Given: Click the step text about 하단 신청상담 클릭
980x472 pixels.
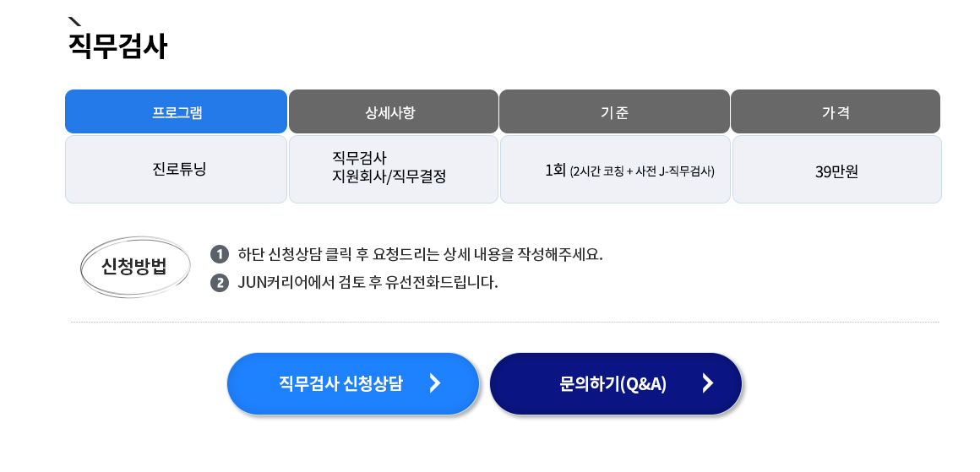Looking at the screenshot, I should (x=420, y=255).
